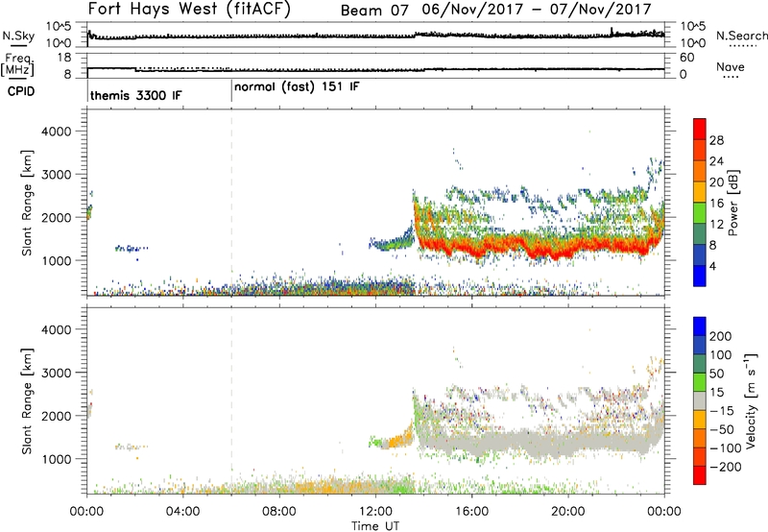This screenshot has height=532, width=768.
Task: Click the 'normal (fast) 151 IF' CPID entry
Action: [297, 87]
